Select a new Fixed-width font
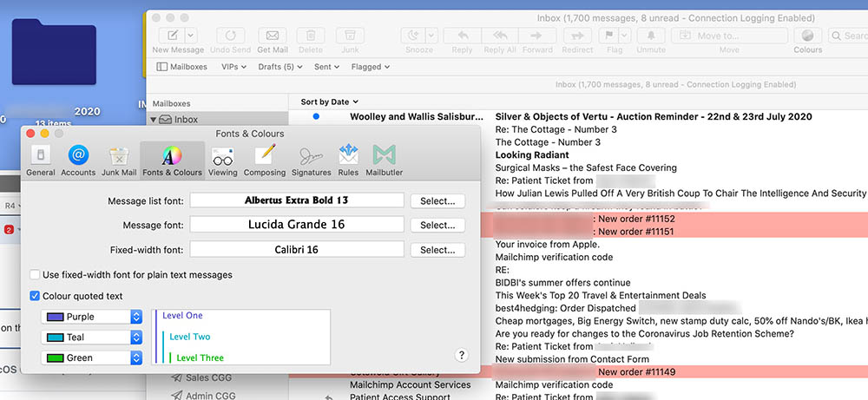 [437, 250]
